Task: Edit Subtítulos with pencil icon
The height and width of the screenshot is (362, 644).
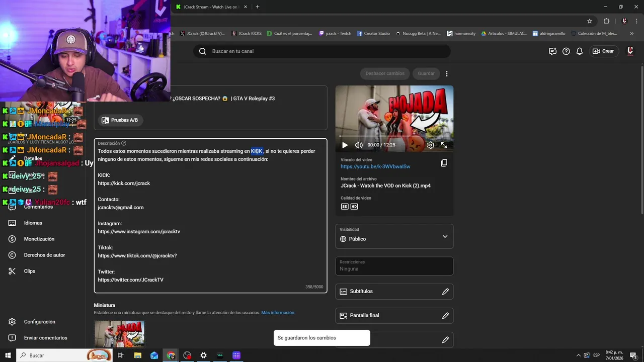Action: (445, 292)
